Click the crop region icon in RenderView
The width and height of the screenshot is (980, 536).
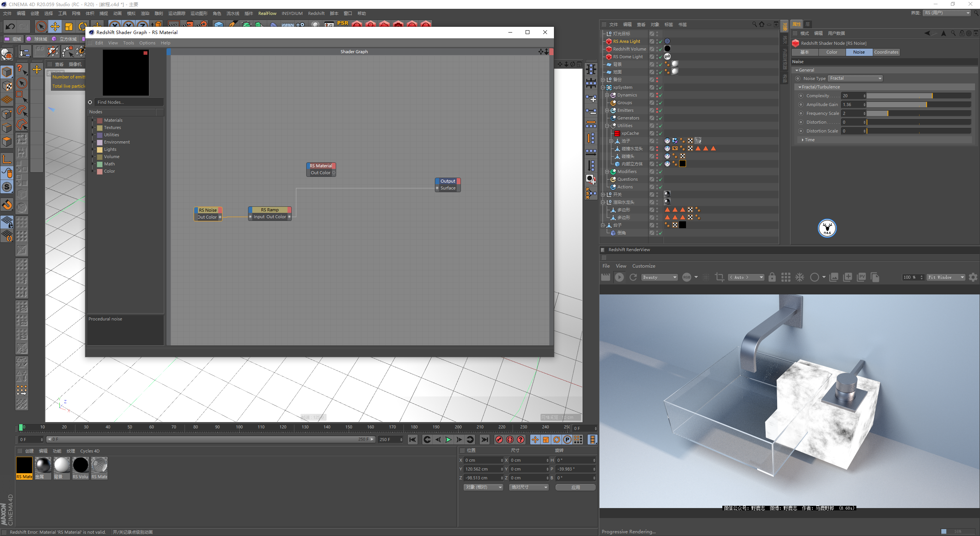(x=719, y=277)
